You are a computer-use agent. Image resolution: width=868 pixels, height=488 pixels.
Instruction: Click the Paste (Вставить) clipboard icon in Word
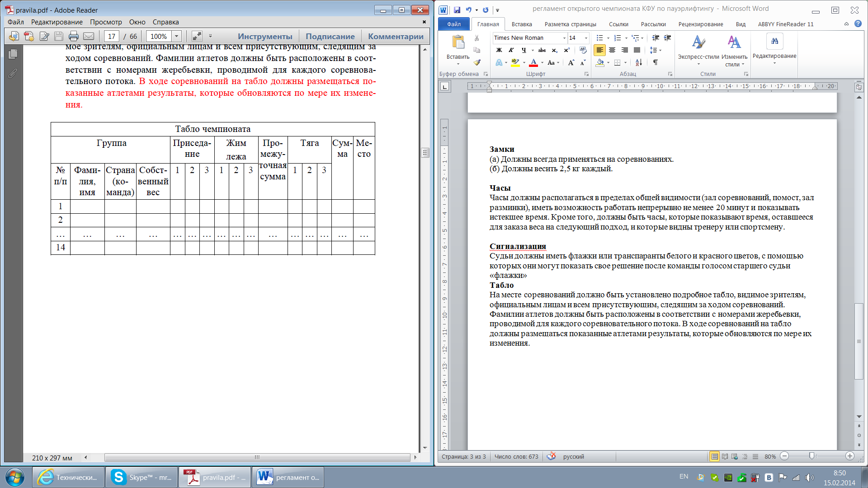[x=458, y=42]
